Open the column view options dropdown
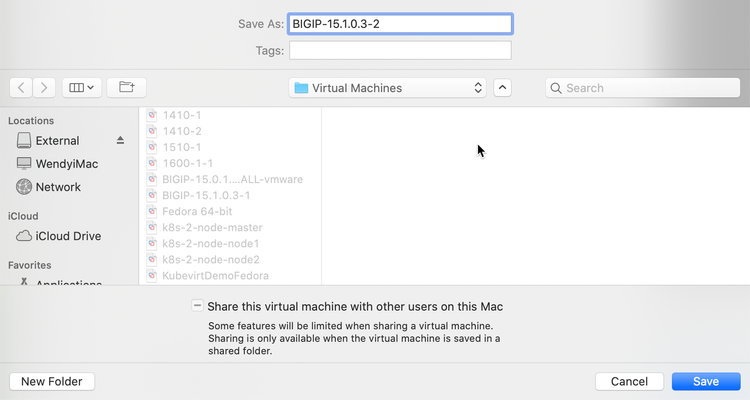 (x=81, y=88)
